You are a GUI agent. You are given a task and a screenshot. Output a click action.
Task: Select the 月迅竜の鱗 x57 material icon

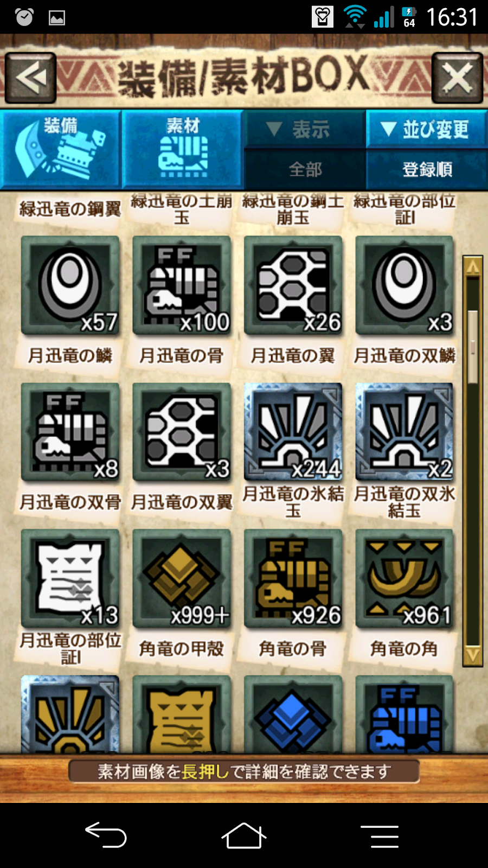coord(70,285)
